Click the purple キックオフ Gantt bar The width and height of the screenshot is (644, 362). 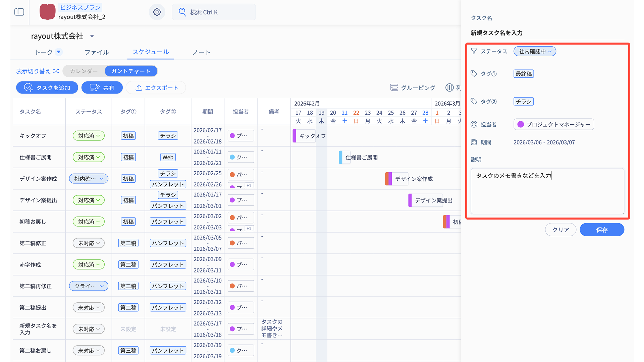(x=304, y=136)
